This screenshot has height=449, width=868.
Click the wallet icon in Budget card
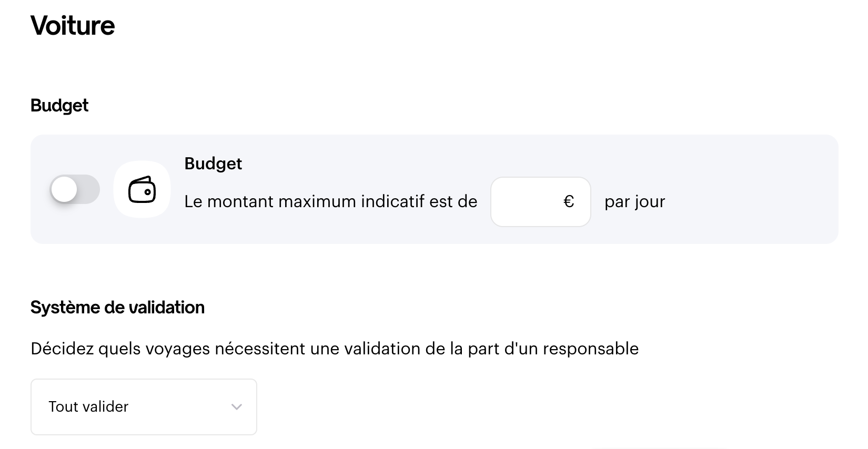click(142, 189)
